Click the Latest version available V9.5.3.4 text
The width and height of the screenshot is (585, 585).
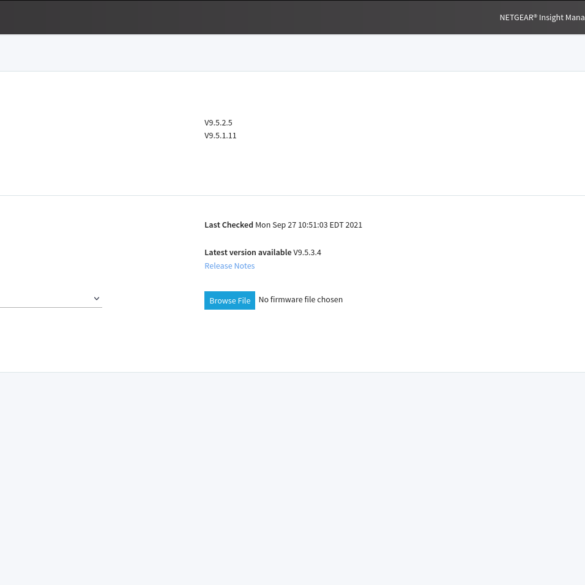tap(263, 253)
